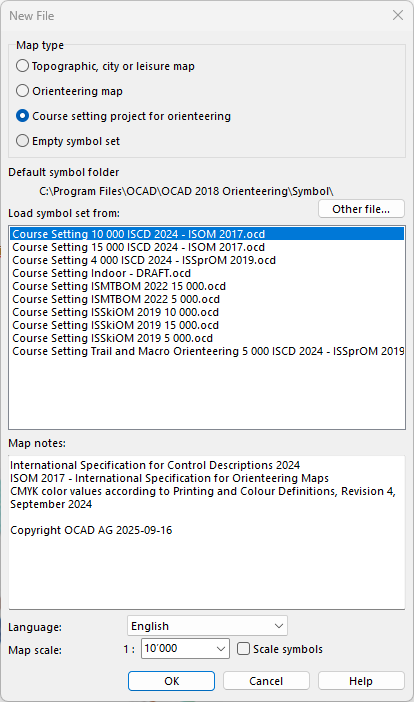Choose Course Setting Trail and Macro Orienteering file

pyautogui.click(x=207, y=351)
